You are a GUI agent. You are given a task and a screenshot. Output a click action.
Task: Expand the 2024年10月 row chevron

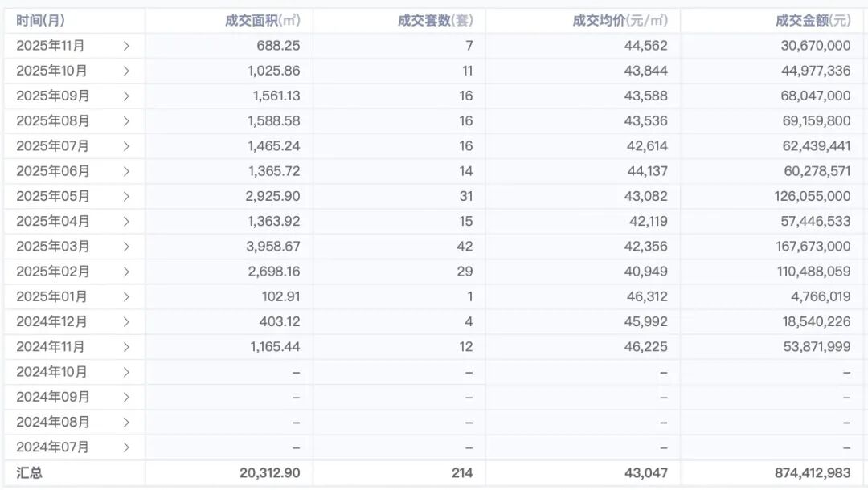click(126, 372)
